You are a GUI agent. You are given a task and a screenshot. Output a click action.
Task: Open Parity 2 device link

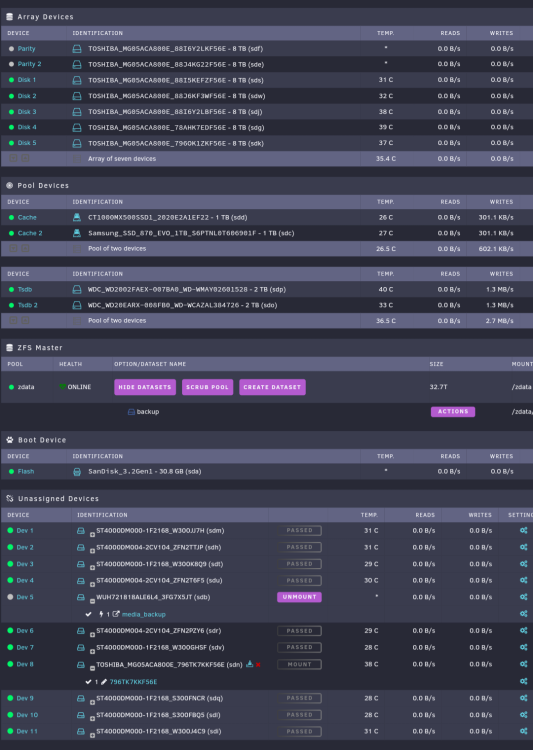tap(29, 64)
